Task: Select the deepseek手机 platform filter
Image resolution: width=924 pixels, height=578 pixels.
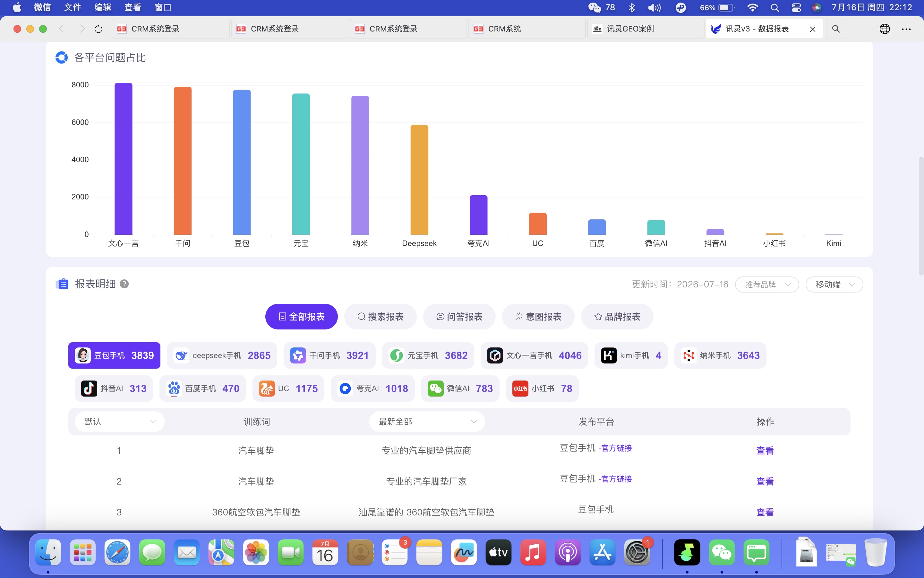Action: 222,355
